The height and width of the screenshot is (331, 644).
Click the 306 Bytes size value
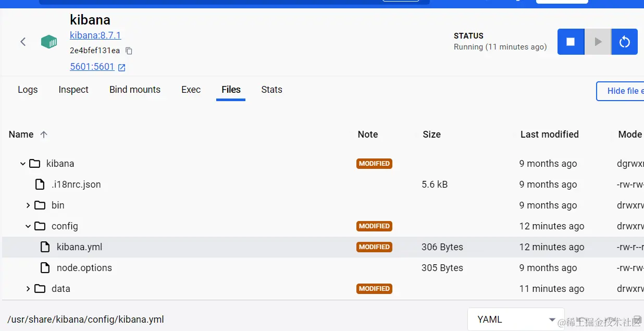(x=442, y=247)
